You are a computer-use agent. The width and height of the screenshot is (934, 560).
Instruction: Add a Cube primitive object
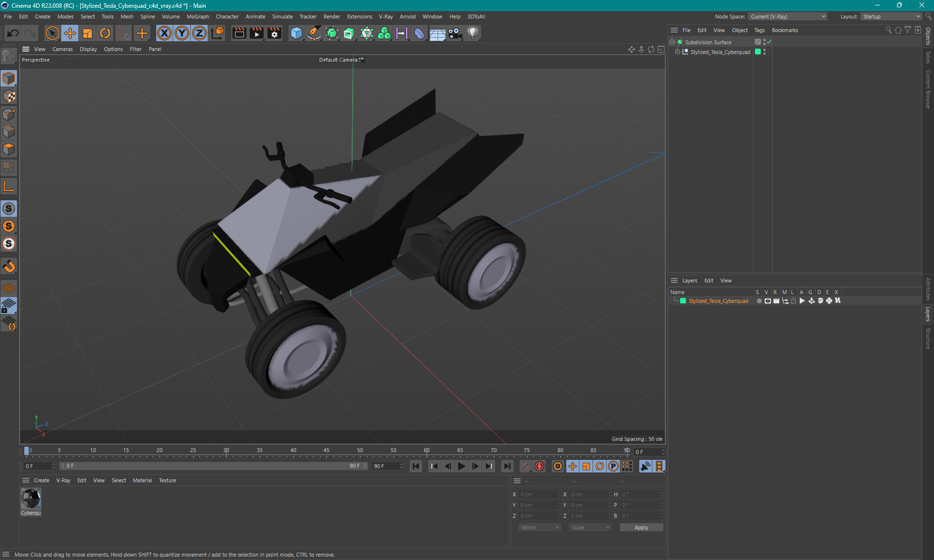[296, 33]
